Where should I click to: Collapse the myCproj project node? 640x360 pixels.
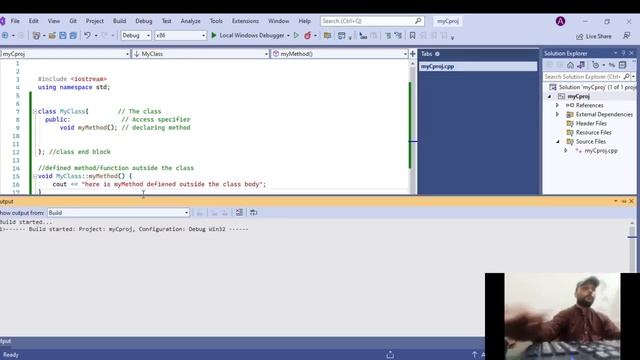549,97
